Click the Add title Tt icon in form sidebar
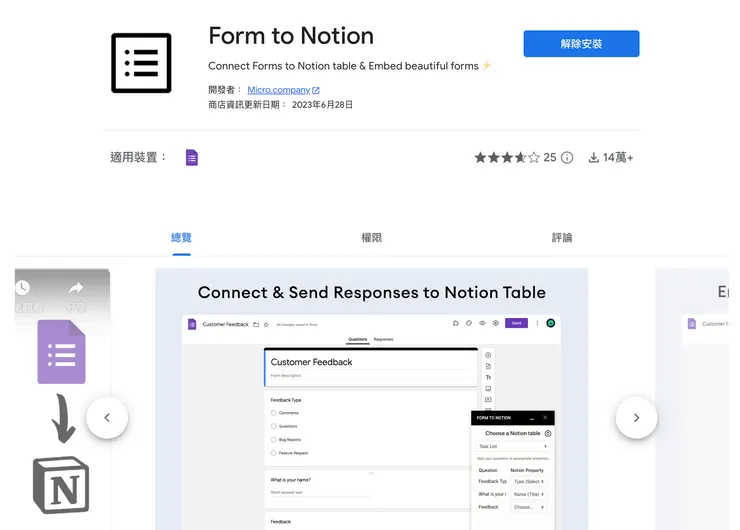 488,378
